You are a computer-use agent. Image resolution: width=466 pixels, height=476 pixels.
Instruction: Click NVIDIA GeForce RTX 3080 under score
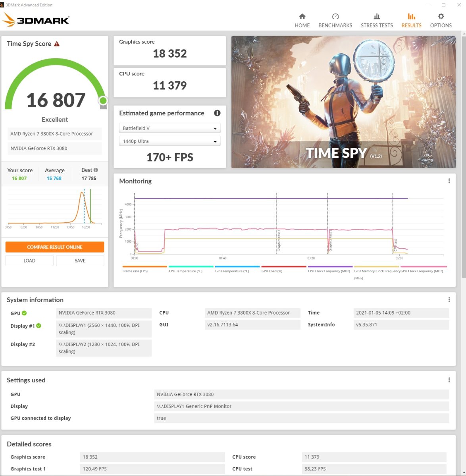click(55, 148)
